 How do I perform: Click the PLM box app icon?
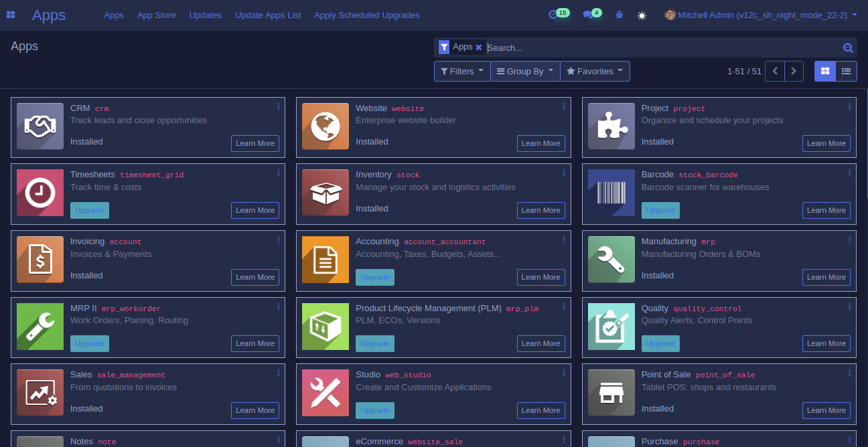(x=325, y=326)
